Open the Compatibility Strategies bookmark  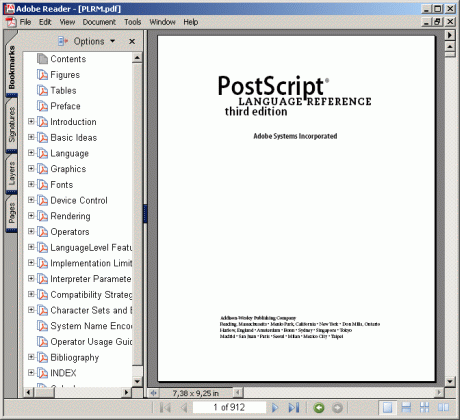[x=91, y=295]
